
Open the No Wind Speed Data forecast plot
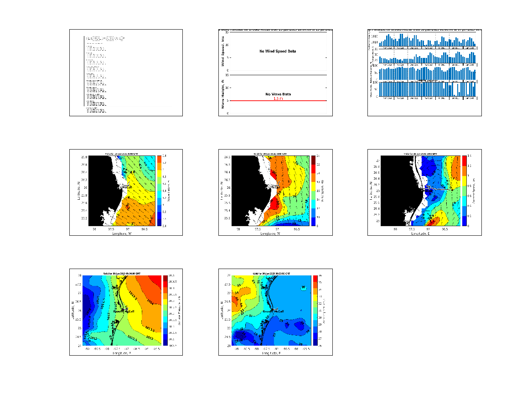coord(275,73)
